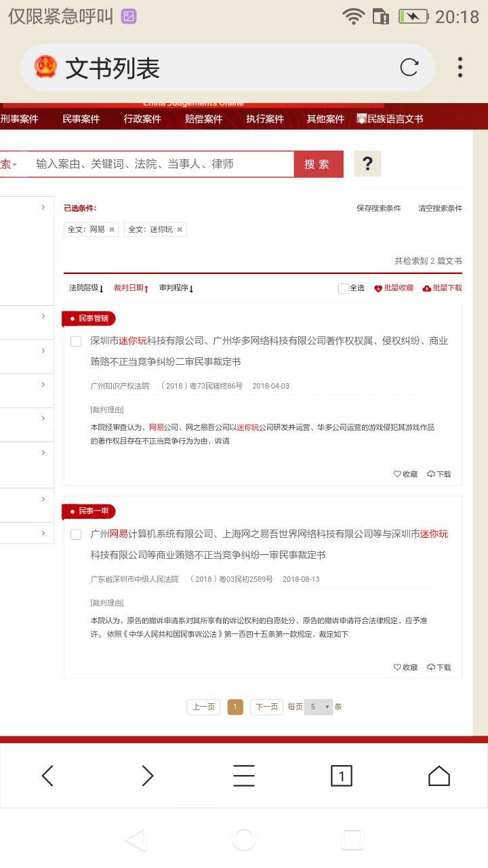Screen dimensions: 488x868
Task: Sort results by 法院层级
Action: point(85,288)
